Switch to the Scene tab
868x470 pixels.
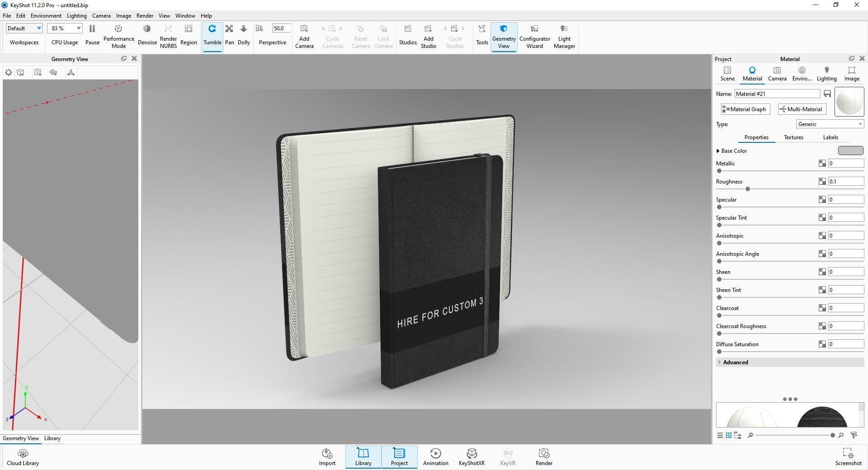click(727, 74)
